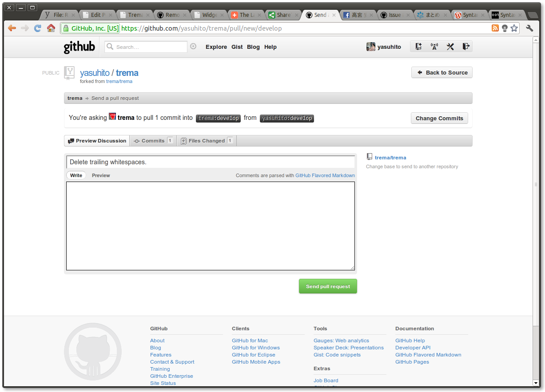
Task: Click the log out icon
Action: click(465, 47)
